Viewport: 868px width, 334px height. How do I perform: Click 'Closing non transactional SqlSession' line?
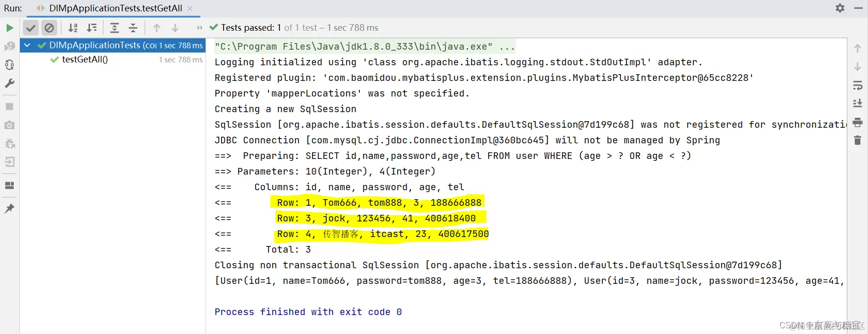(499, 265)
